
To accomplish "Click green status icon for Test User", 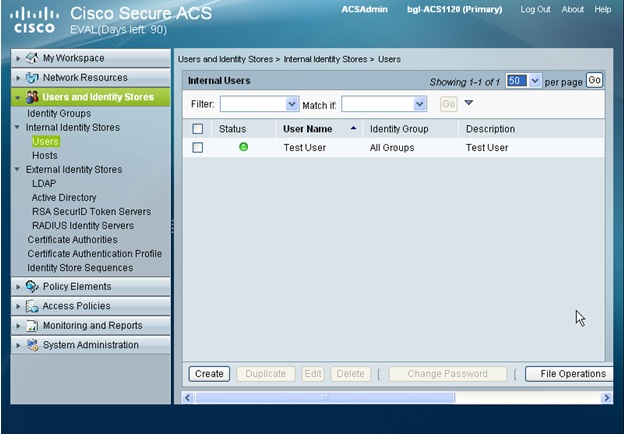I will click(244, 147).
